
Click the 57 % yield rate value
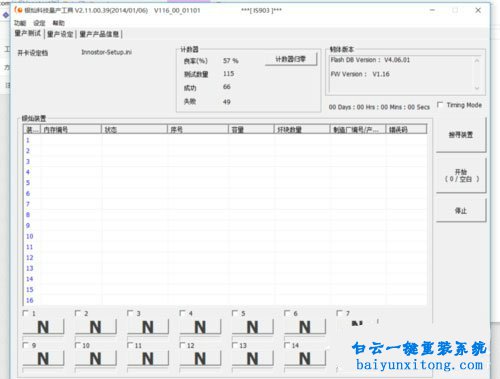pyautogui.click(x=231, y=61)
